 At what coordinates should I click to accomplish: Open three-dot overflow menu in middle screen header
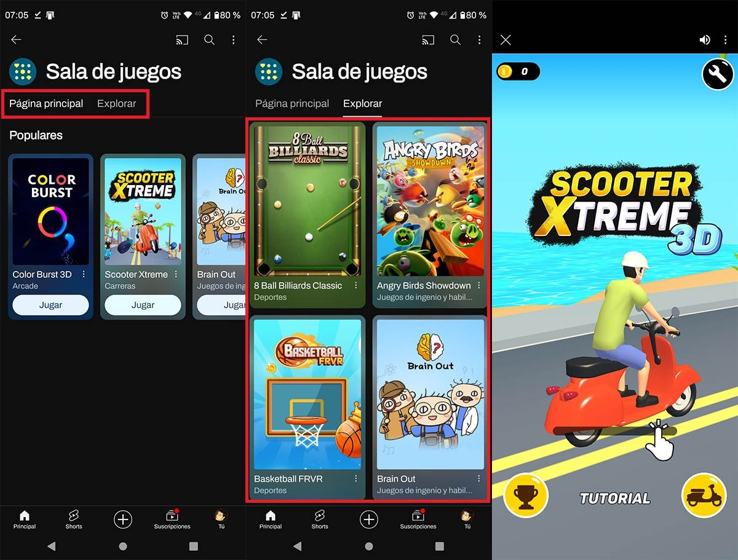(479, 40)
